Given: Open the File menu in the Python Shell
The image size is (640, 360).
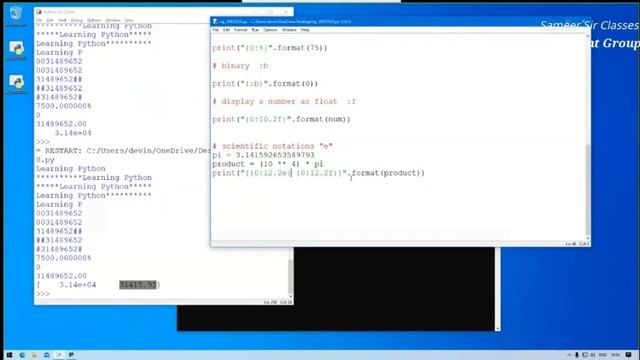Looking at the screenshot, I should tap(39, 20).
